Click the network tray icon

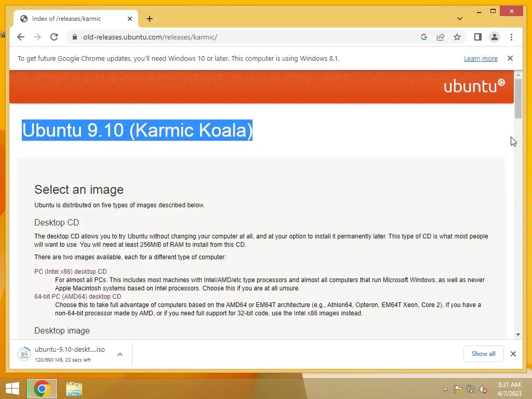471,389
